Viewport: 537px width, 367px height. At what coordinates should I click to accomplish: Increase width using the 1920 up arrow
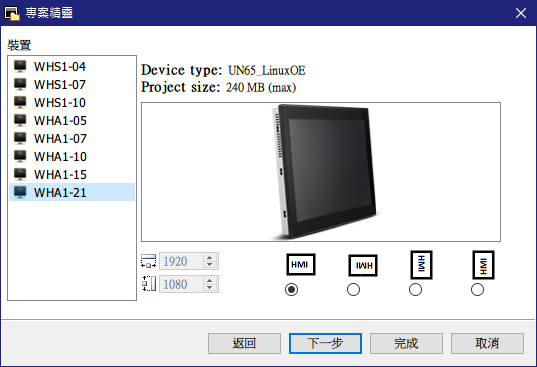[210, 257]
